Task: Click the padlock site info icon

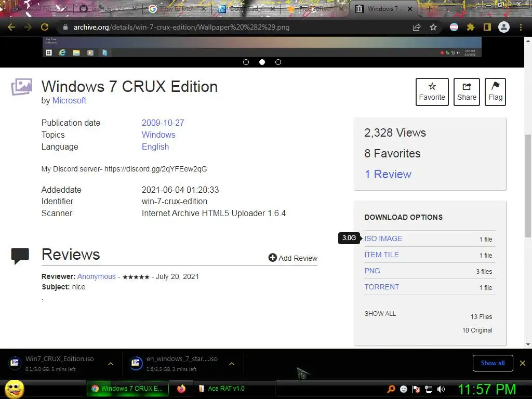Action: coord(65,27)
